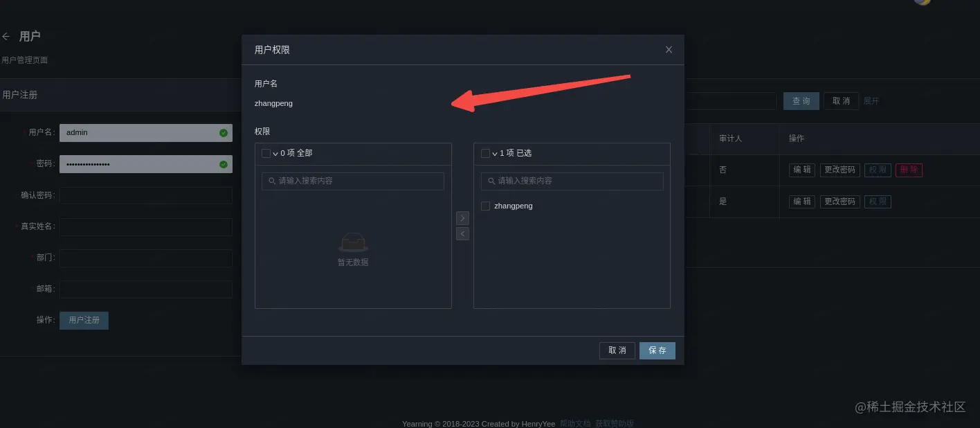Viewport: 980px width, 428px height.
Task: Click the 邮箱 input field
Action: coord(146,289)
